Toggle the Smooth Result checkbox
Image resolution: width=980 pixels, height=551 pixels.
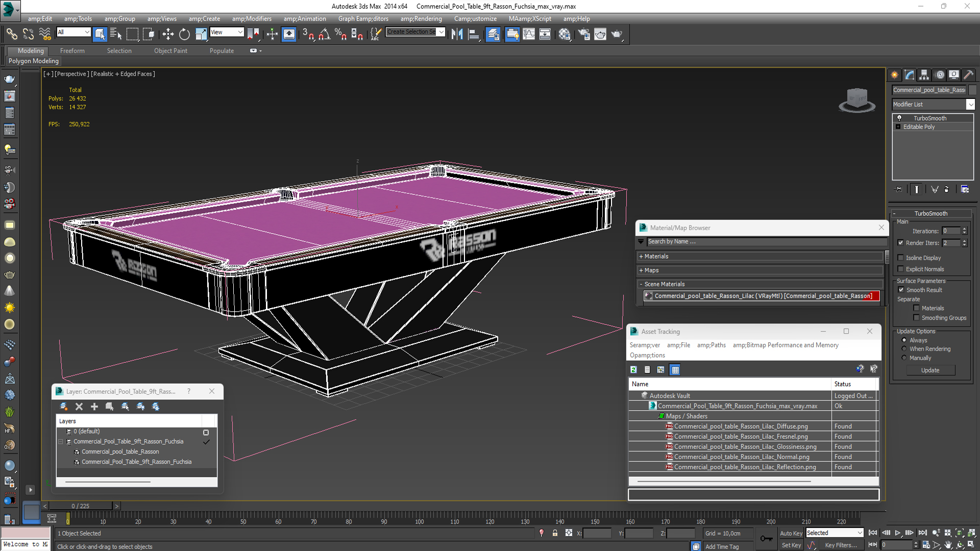[901, 290]
